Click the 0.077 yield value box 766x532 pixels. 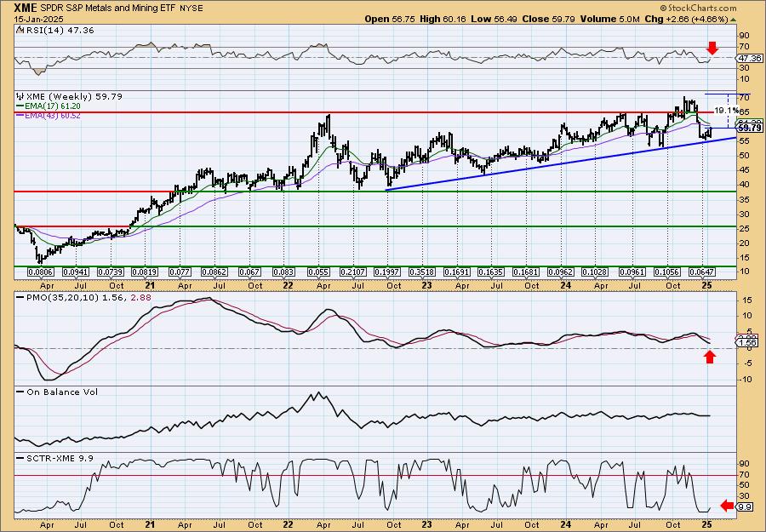[x=180, y=272]
